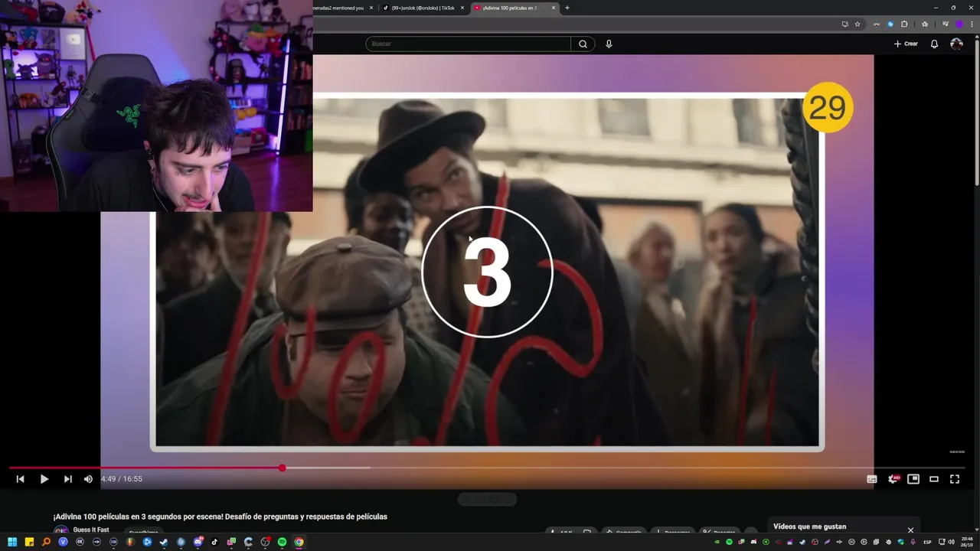Screen dimensions: 980x551
Task: Close the Adivina 100 películas tab
Action: tap(554, 8)
